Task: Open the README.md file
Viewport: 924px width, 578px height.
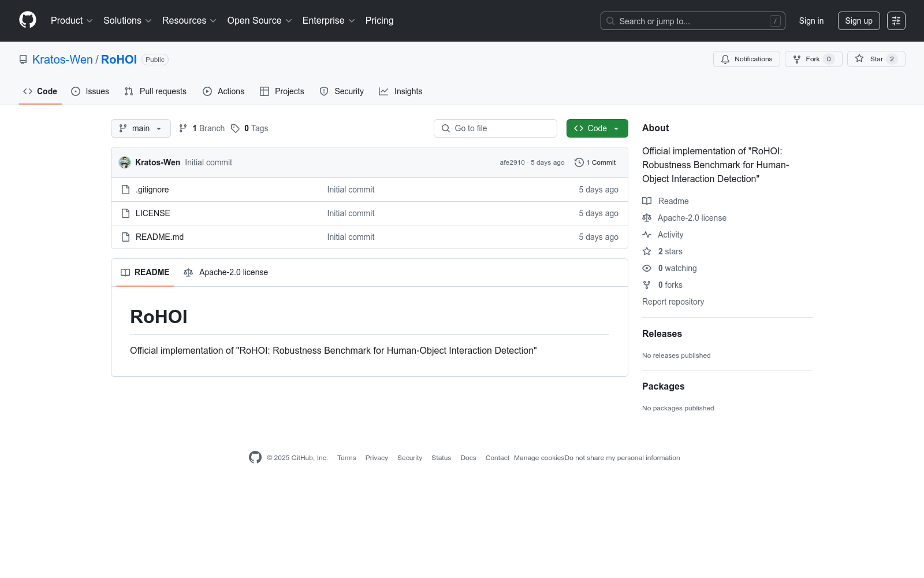Action: click(159, 237)
